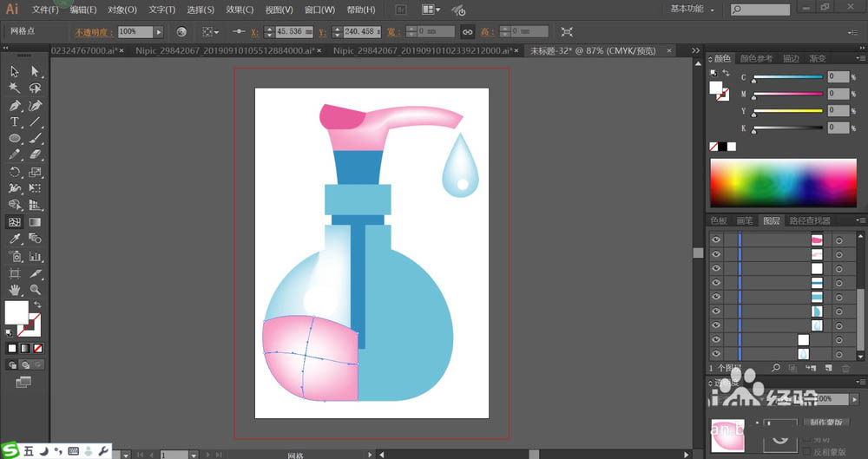Open the 窗口(W) menu
Viewport: 868px width, 459px height.
tap(320, 10)
